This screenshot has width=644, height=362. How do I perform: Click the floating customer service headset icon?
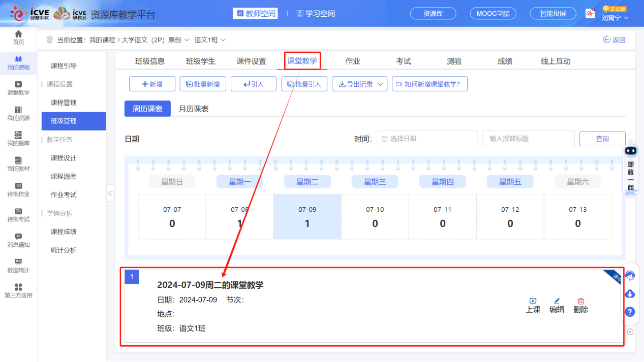630,275
